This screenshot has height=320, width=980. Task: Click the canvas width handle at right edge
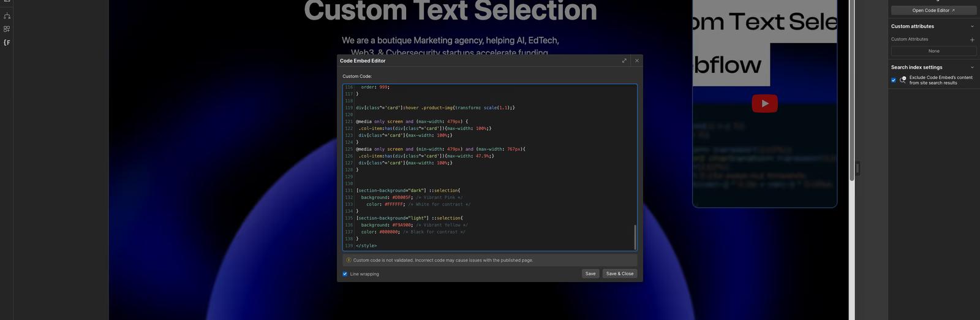(x=858, y=168)
